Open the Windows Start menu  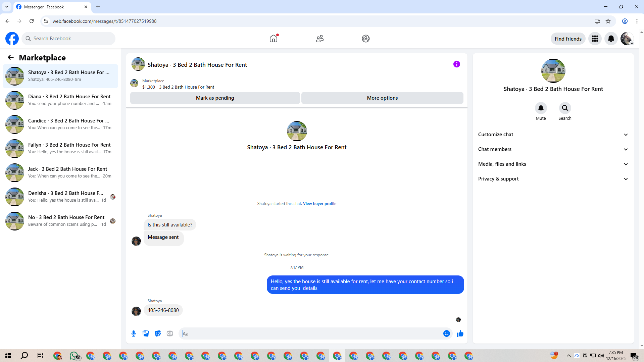coord(8,356)
